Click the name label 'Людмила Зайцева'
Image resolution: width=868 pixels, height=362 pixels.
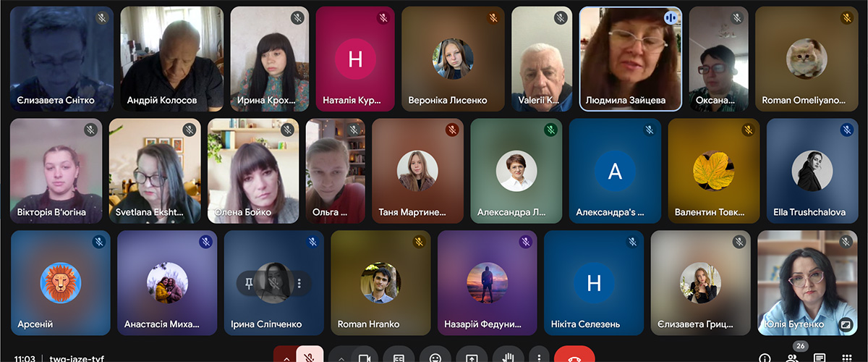[626, 101]
